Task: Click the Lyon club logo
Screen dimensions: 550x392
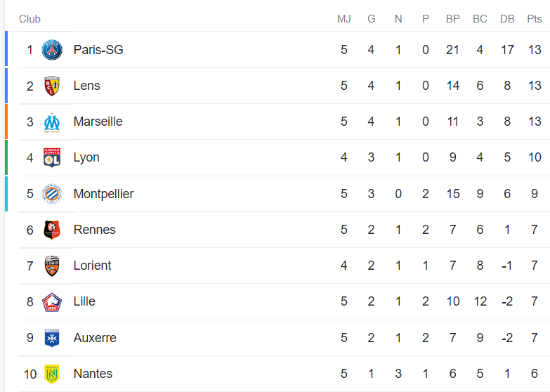Action: click(x=52, y=157)
